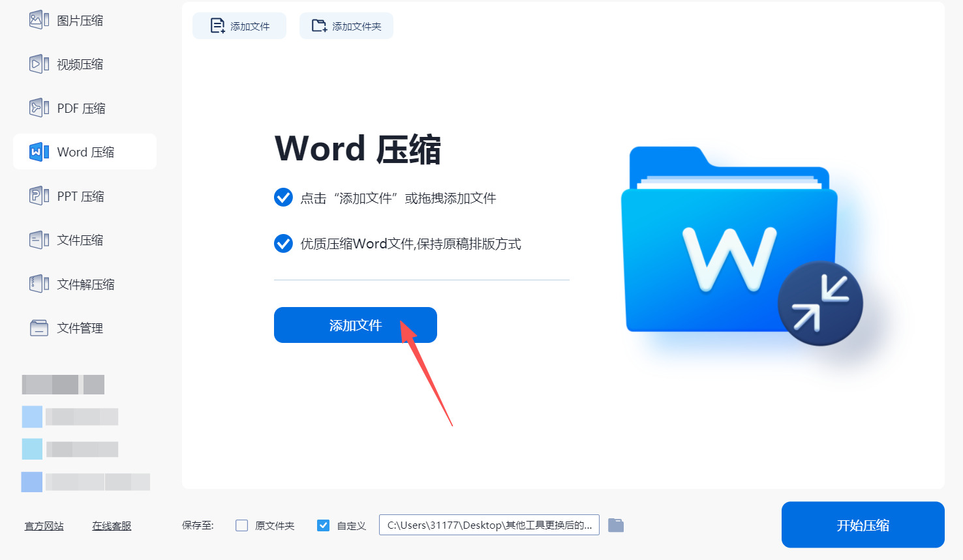Click the browse output folder icon
Image resolution: width=963 pixels, height=560 pixels.
pyautogui.click(x=616, y=525)
